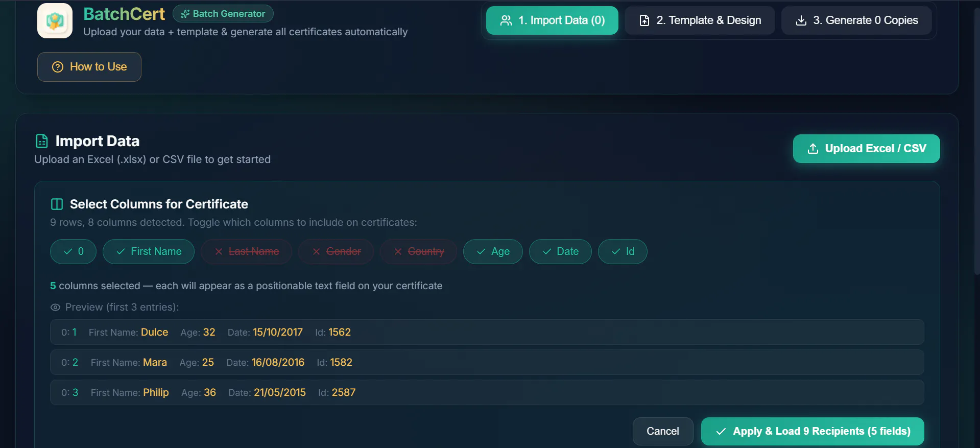Image resolution: width=980 pixels, height=448 pixels.
Task: Disable the Date column chip
Action: tap(560, 251)
